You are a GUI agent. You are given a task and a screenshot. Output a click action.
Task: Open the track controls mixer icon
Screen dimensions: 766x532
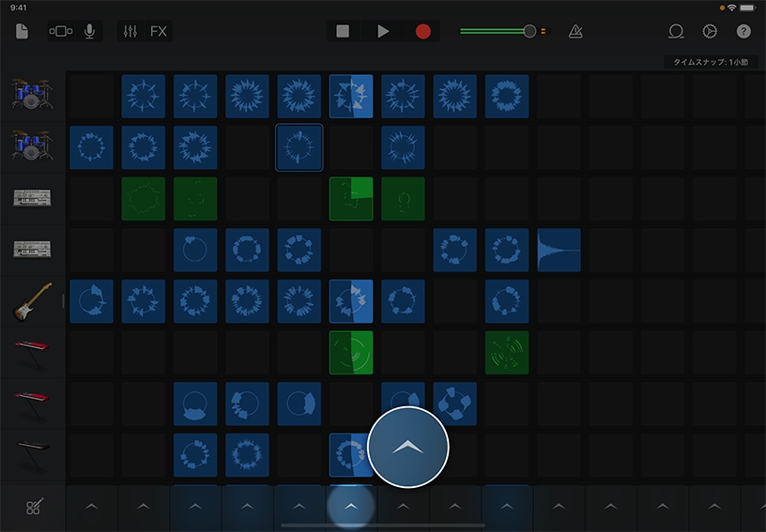130,31
